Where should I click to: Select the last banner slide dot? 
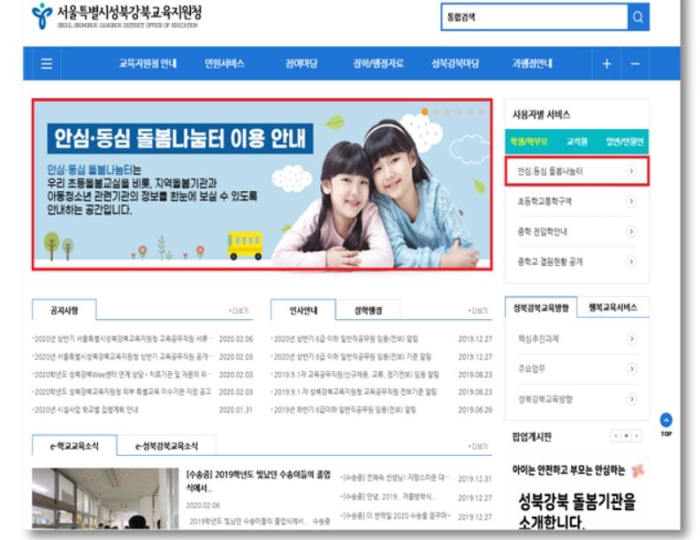click(x=481, y=112)
